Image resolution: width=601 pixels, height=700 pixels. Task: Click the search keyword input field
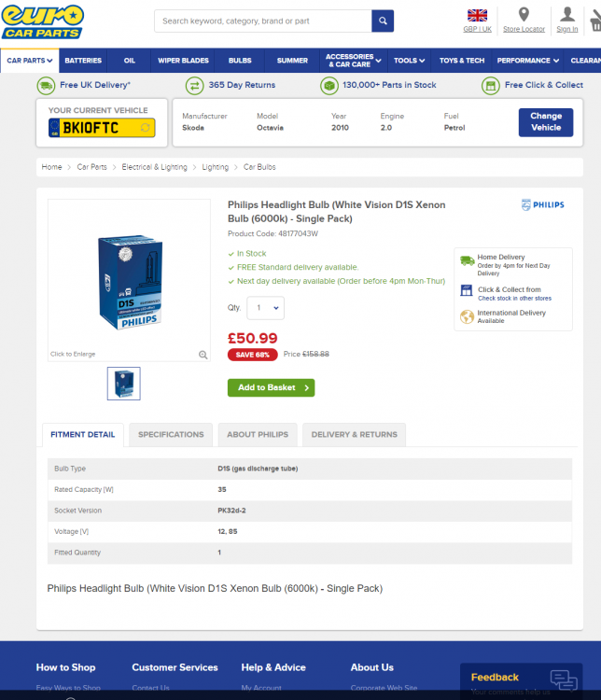pyautogui.click(x=263, y=21)
